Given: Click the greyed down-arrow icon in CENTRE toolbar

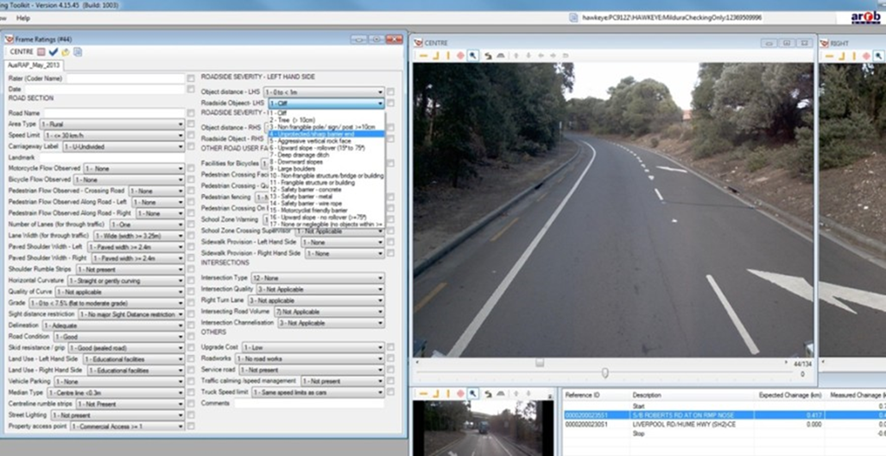Looking at the screenshot, I should (528, 55).
